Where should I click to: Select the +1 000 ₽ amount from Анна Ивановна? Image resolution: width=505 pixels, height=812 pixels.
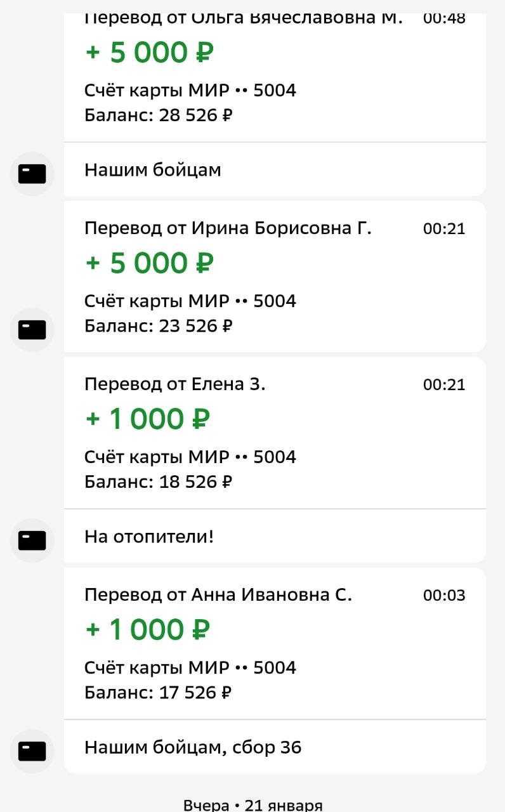(147, 630)
